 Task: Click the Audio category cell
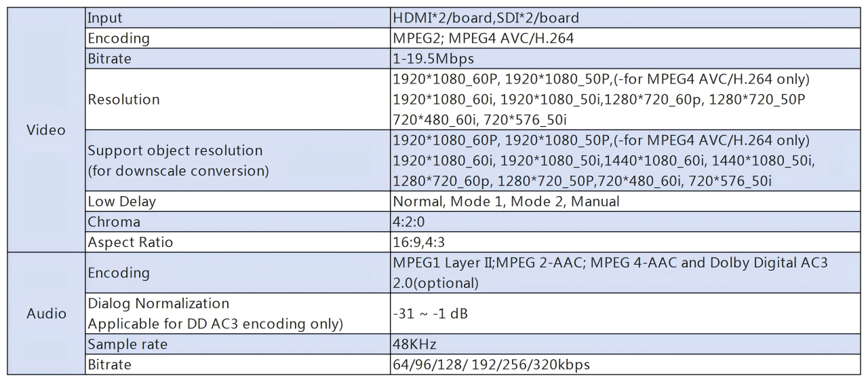[x=46, y=313]
